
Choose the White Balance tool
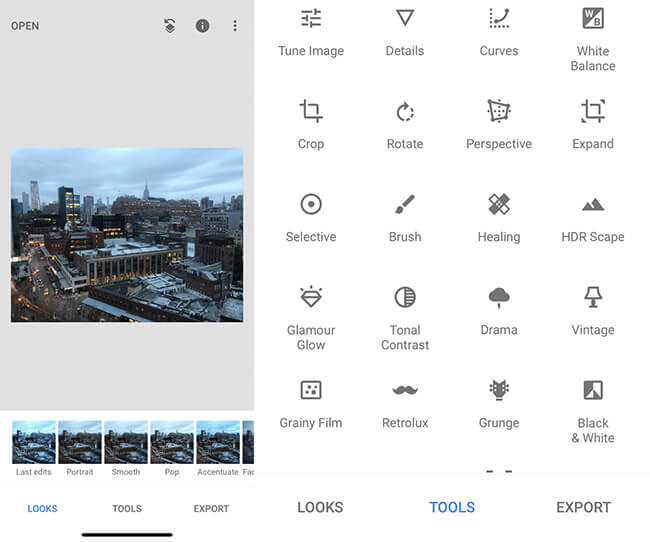point(593,40)
